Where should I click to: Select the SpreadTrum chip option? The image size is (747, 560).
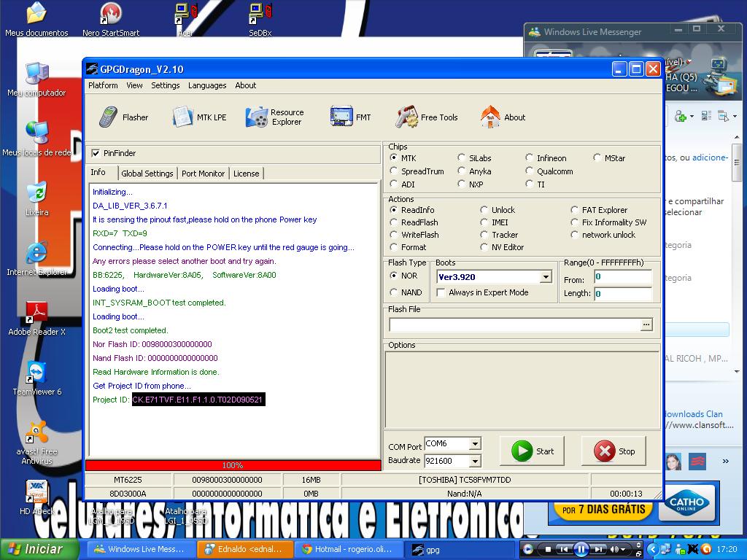click(393, 171)
